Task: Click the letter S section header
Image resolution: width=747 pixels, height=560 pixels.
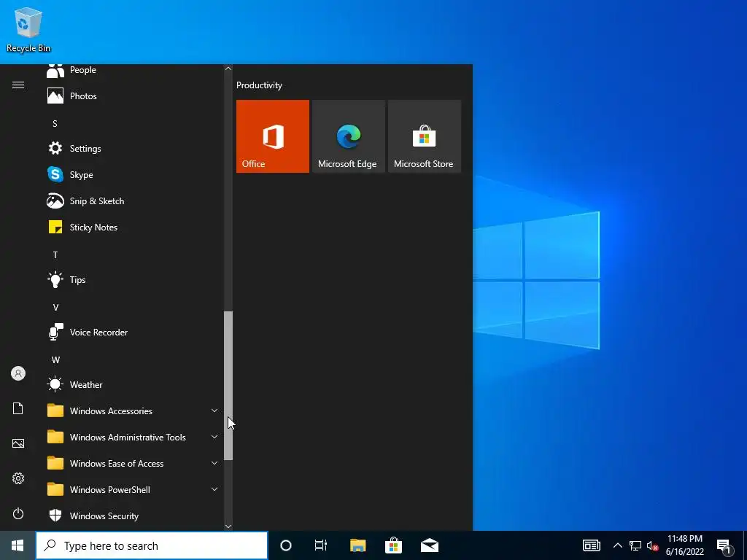Action: (x=55, y=124)
